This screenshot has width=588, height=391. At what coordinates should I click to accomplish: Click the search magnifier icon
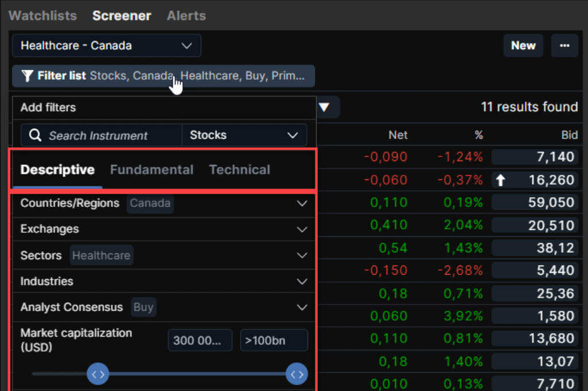click(x=35, y=135)
